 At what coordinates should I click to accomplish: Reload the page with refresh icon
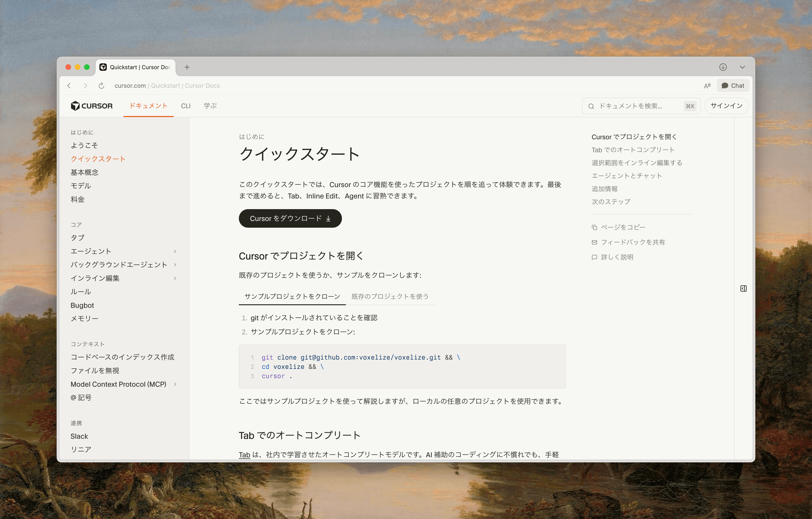101,86
